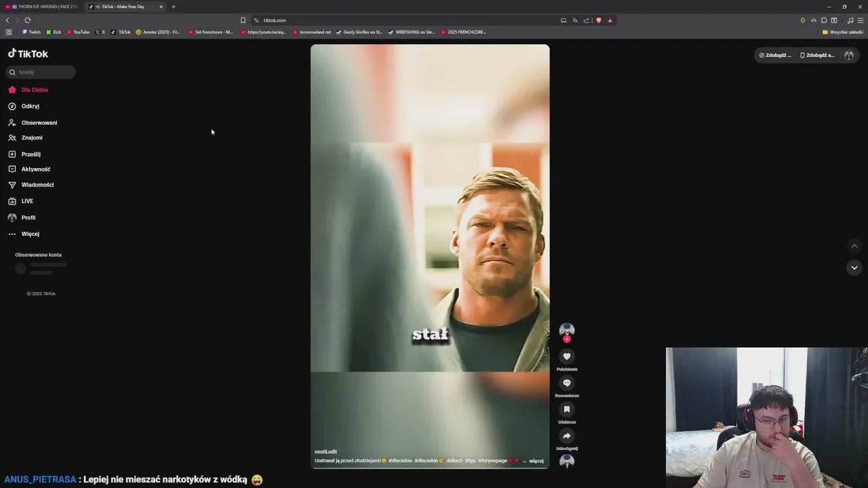
Task: Click the first Zdobądź button in header
Action: [775, 55]
